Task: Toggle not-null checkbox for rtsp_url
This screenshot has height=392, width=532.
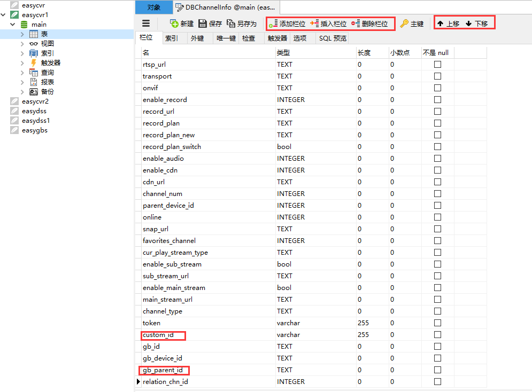Action: (438, 65)
